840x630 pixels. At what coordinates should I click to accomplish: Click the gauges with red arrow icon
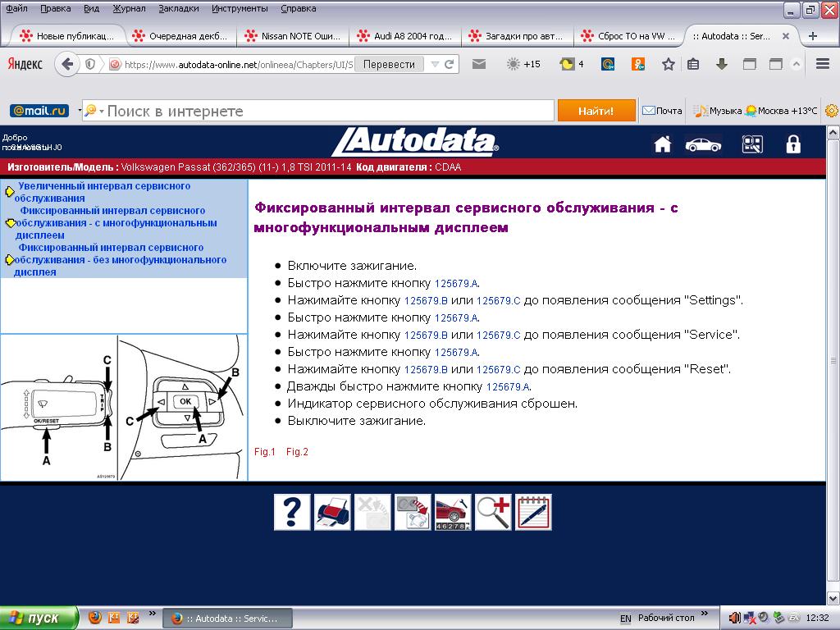coord(413,512)
